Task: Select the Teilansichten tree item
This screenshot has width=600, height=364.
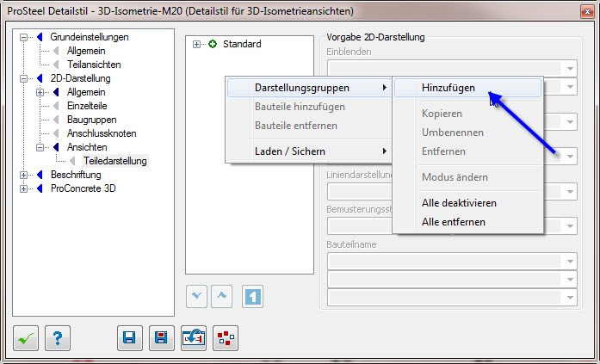Action: pos(94,65)
